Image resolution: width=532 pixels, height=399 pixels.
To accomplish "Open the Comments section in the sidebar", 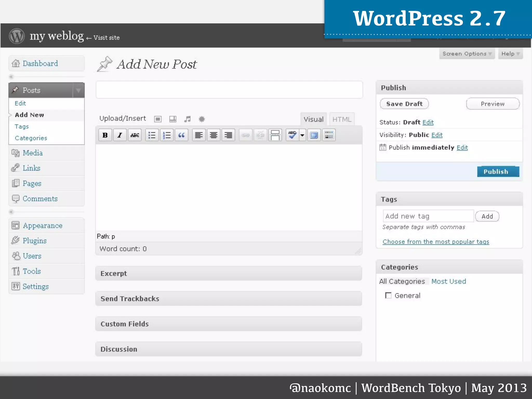I will [46, 199].
